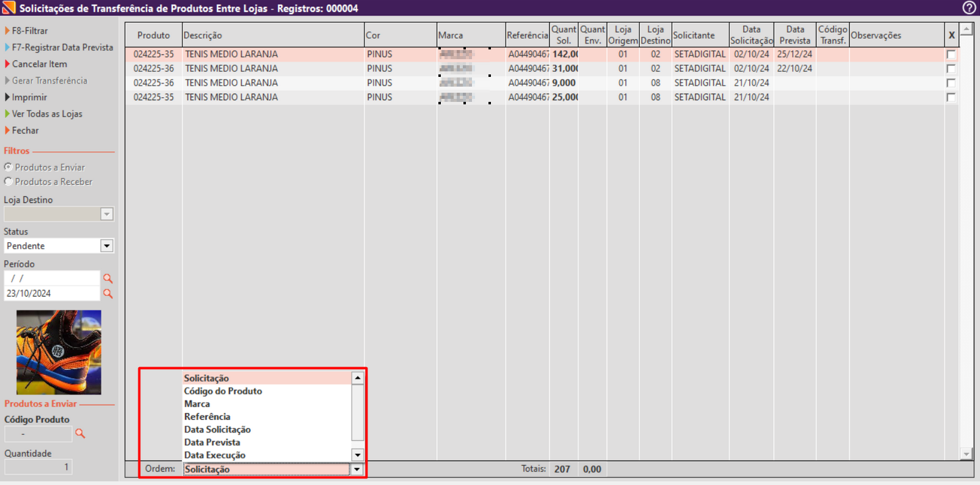Click the X column header
980x485 pixels.
pos(951,35)
